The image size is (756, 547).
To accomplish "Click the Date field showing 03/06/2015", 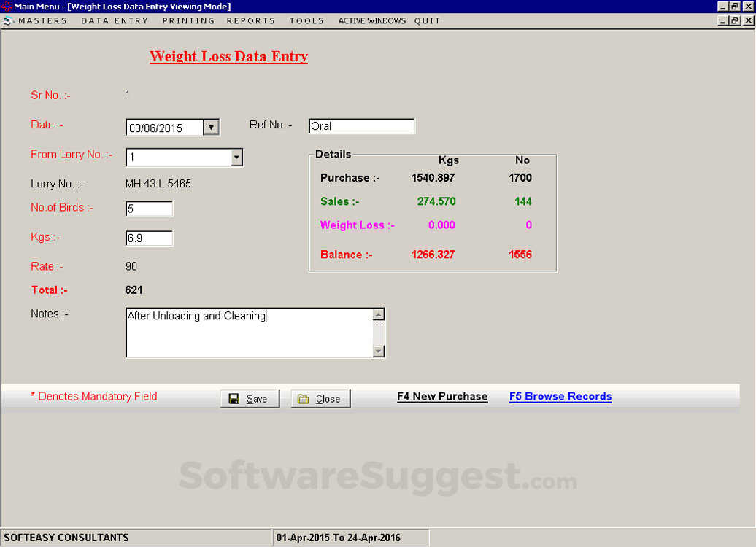I will pyautogui.click(x=164, y=128).
